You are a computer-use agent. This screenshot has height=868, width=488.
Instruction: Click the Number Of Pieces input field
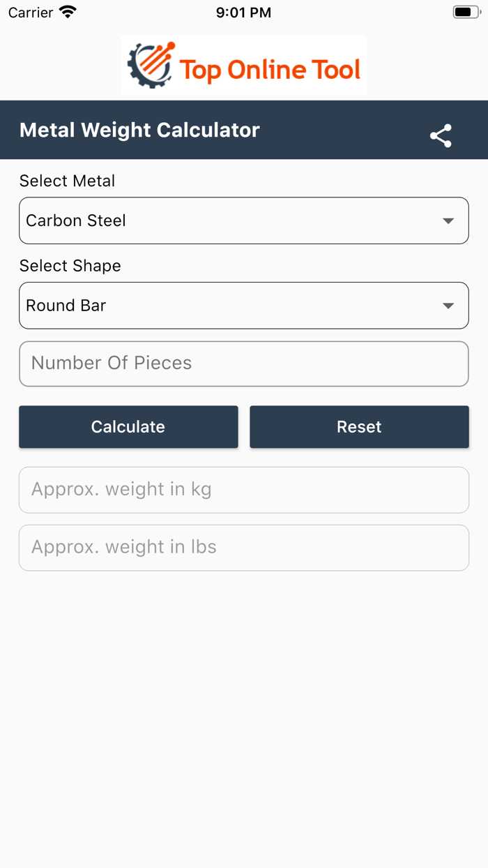coord(243,364)
